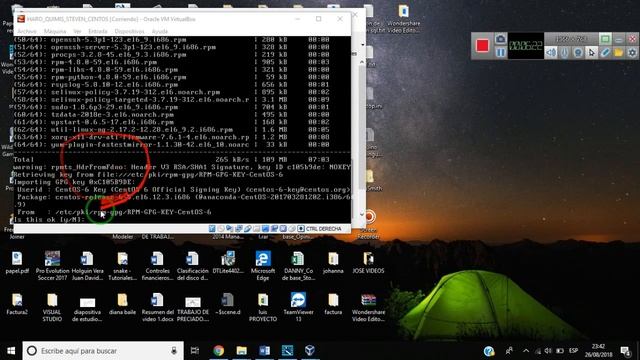
Task: Open the recorder drawing pen tool
Action: coord(605,52)
